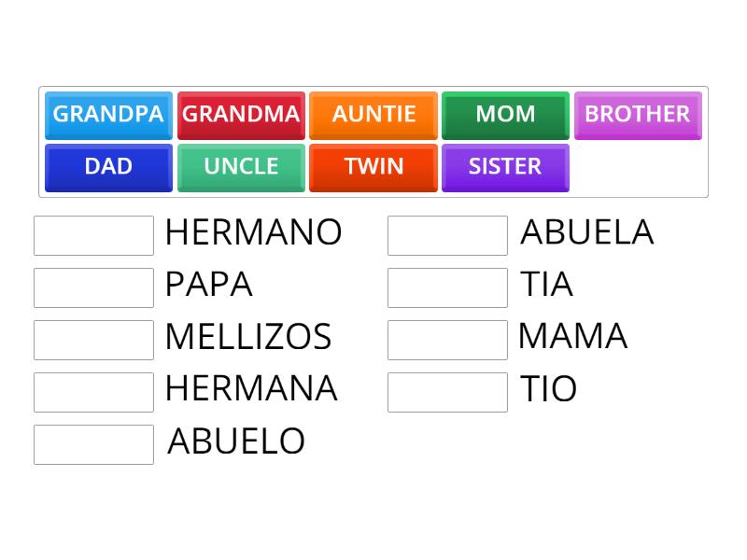Image resolution: width=747 pixels, height=560 pixels.
Task: Click the DAD tile
Action: pyautogui.click(x=107, y=167)
